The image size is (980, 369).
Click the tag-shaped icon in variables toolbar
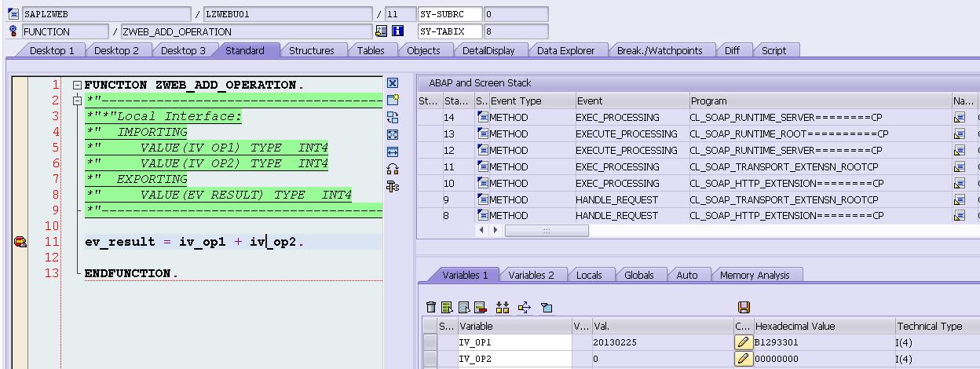[x=547, y=307]
